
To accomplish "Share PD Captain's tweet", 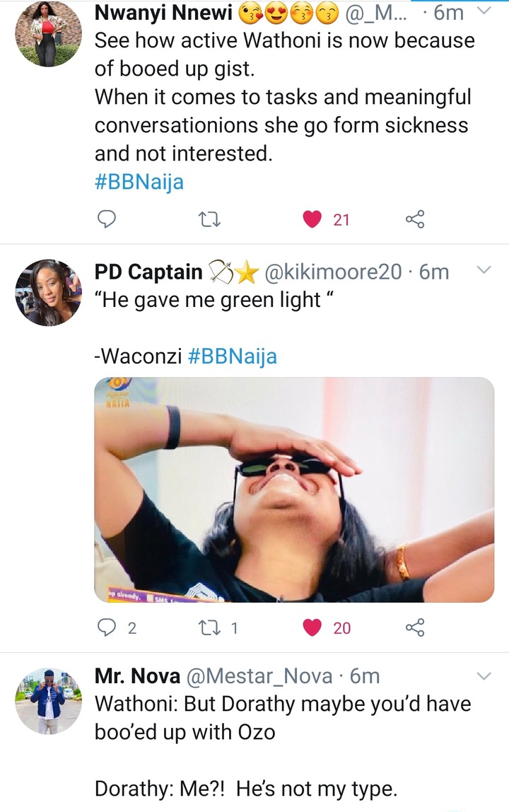I will [x=414, y=627].
